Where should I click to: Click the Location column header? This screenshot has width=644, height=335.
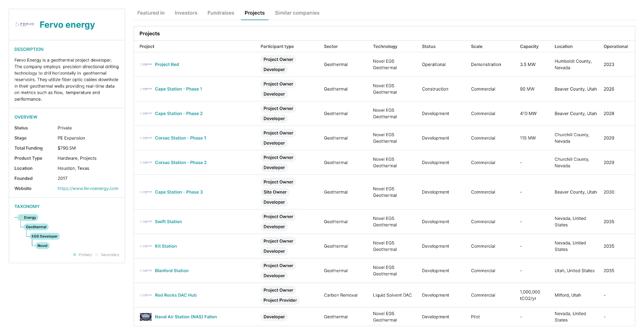[563, 47]
